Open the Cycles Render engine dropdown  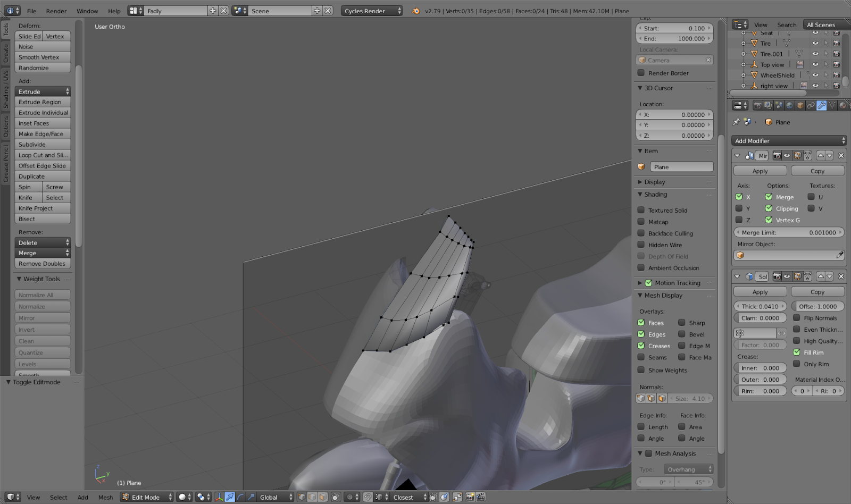(x=372, y=11)
